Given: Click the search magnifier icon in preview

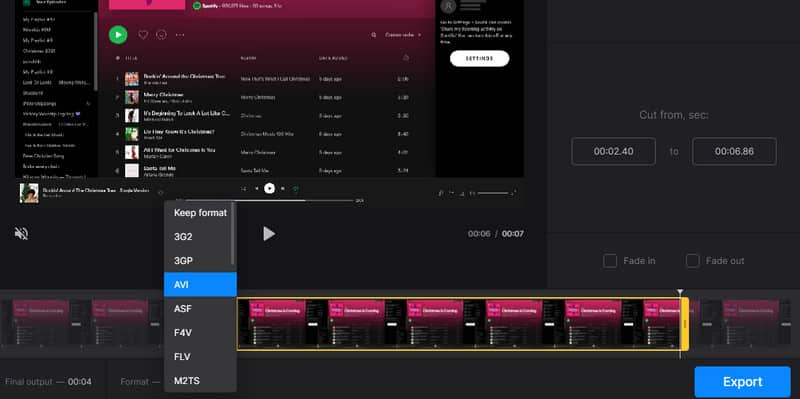Looking at the screenshot, I should 374,35.
